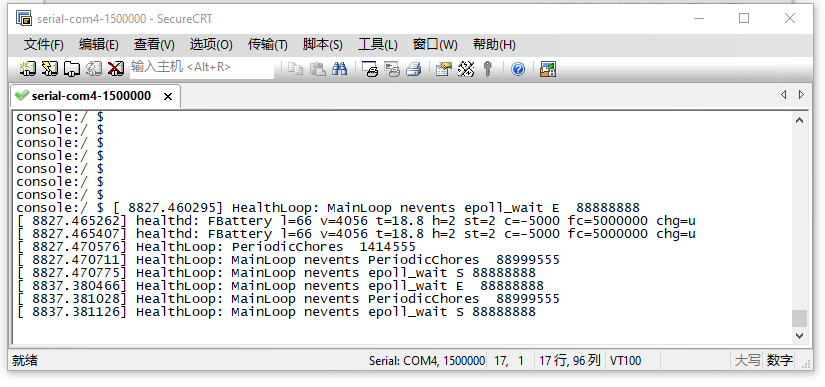Click the Disconnect red X icon
The height and width of the screenshot is (387, 825).
(116, 69)
